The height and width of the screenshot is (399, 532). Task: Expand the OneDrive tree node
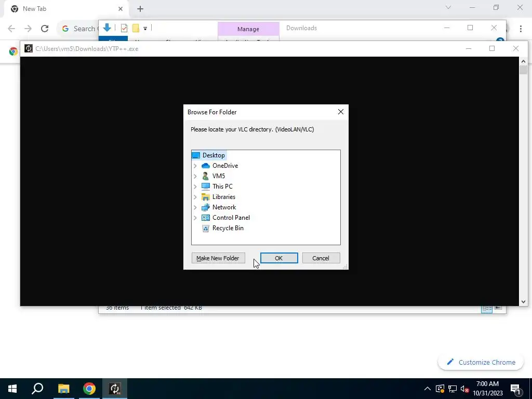[195, 166]
